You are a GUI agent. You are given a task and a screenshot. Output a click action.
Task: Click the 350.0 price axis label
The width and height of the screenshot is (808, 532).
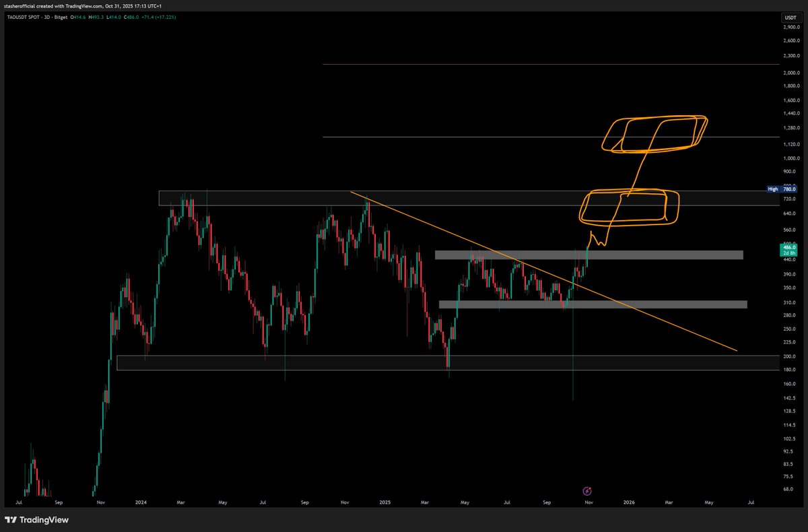pyautogui.click(x=790, y=288)
